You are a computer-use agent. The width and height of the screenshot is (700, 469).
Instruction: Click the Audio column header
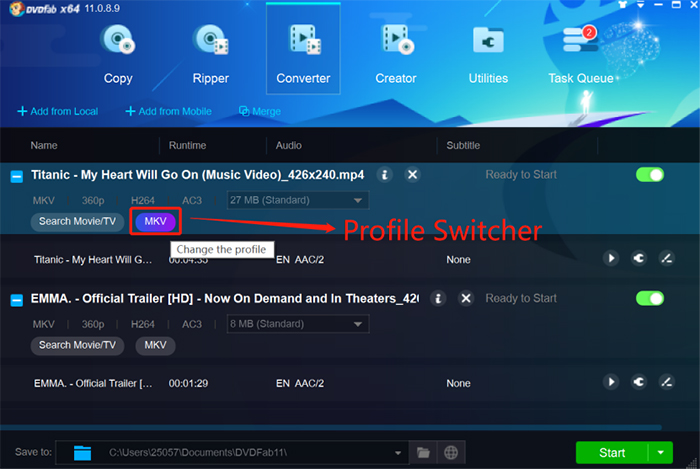point(288,145)
